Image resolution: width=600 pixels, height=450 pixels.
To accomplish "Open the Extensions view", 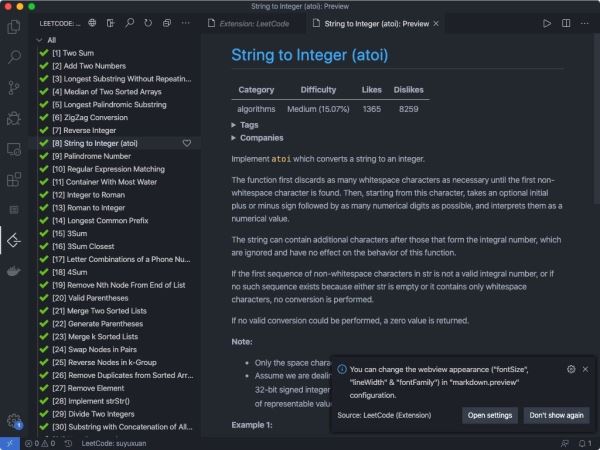I will point(14,179).
